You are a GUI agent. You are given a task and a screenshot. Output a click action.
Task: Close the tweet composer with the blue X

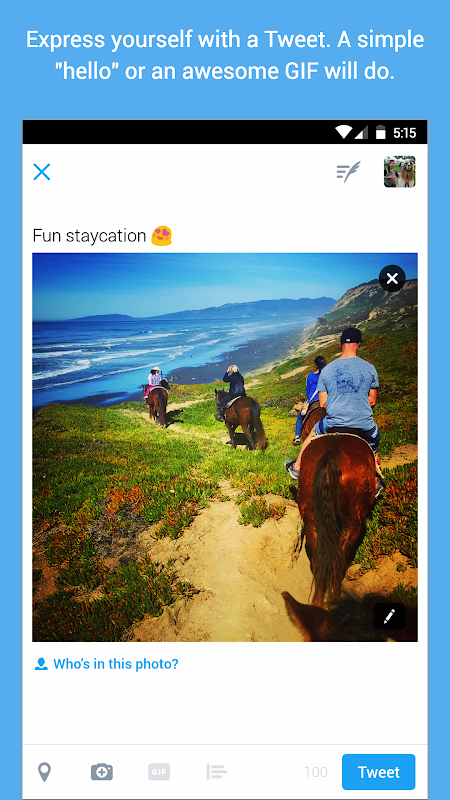click(x=42, y=172)
